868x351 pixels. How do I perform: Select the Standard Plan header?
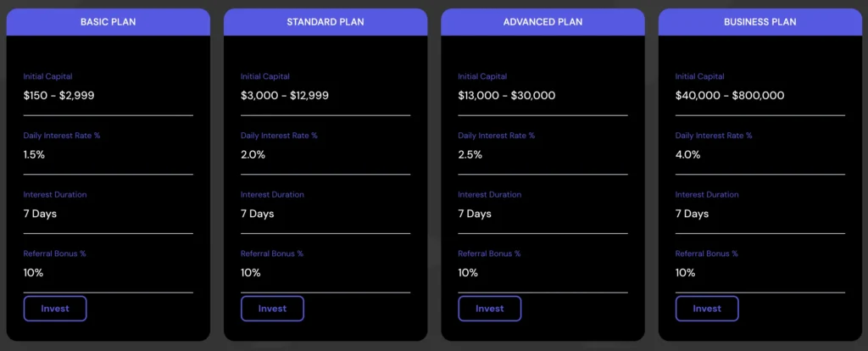point(325,22)
